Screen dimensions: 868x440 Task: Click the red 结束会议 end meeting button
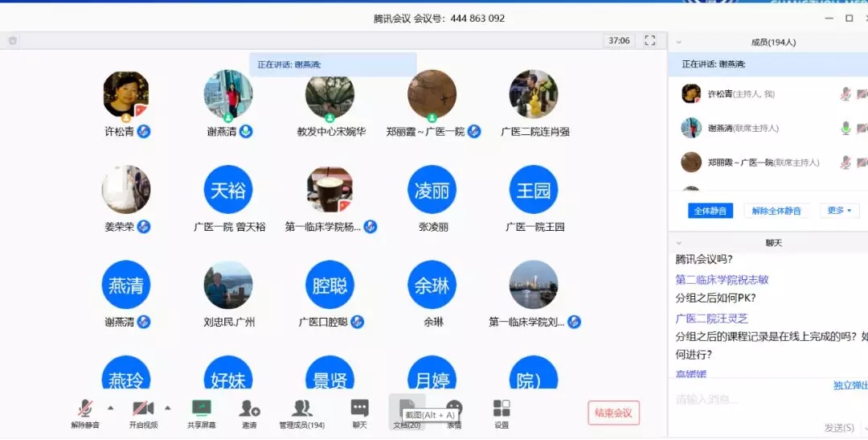(x=613, y=413)
